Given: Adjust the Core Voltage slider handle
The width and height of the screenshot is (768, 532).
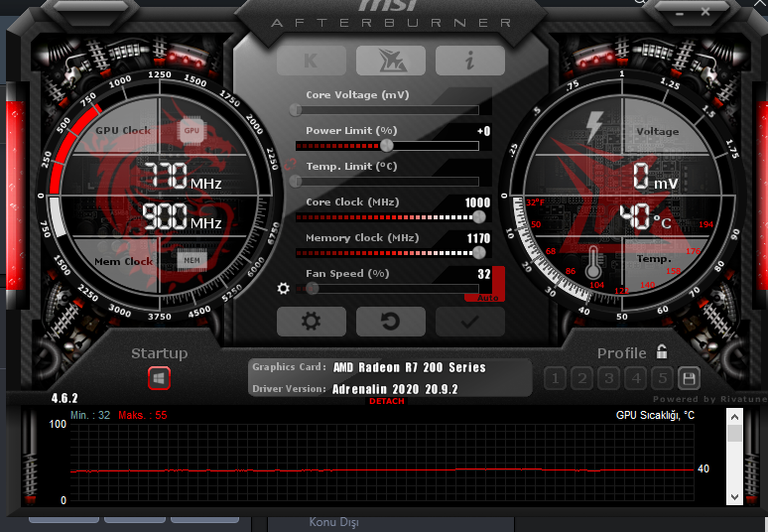Looking at the screenshot, I should tap(296, 110).
